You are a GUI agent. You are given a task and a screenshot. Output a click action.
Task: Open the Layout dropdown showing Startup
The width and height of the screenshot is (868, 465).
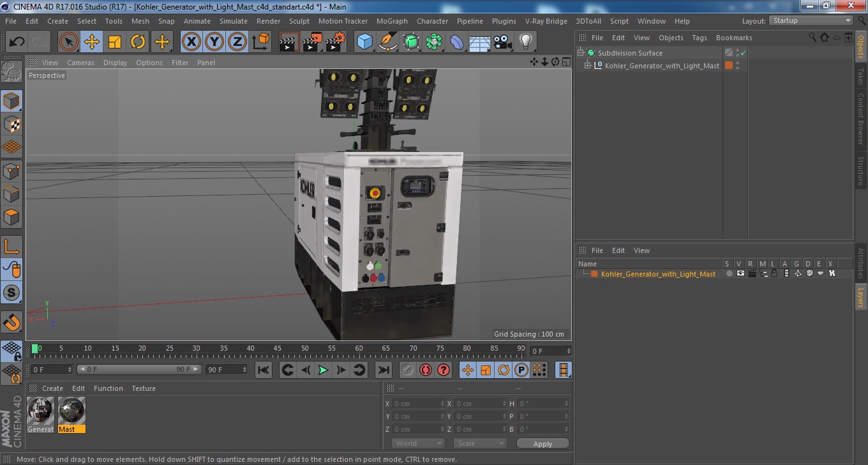[x=811, y=21]
